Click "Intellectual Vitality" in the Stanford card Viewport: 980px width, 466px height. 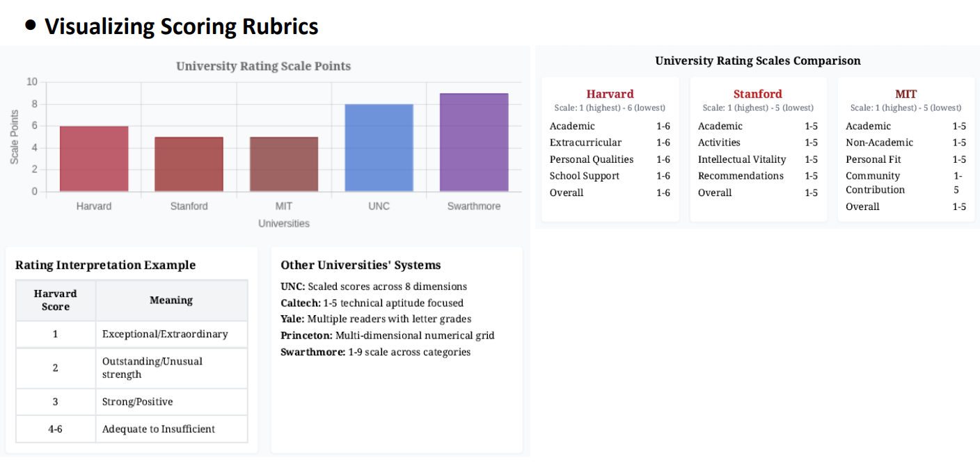742,159
